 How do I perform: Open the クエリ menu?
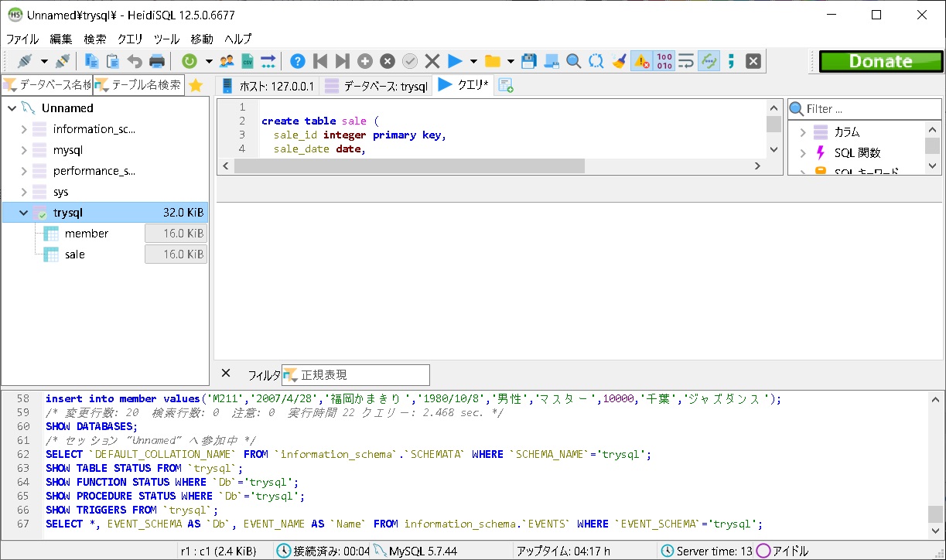pos(130,39)
